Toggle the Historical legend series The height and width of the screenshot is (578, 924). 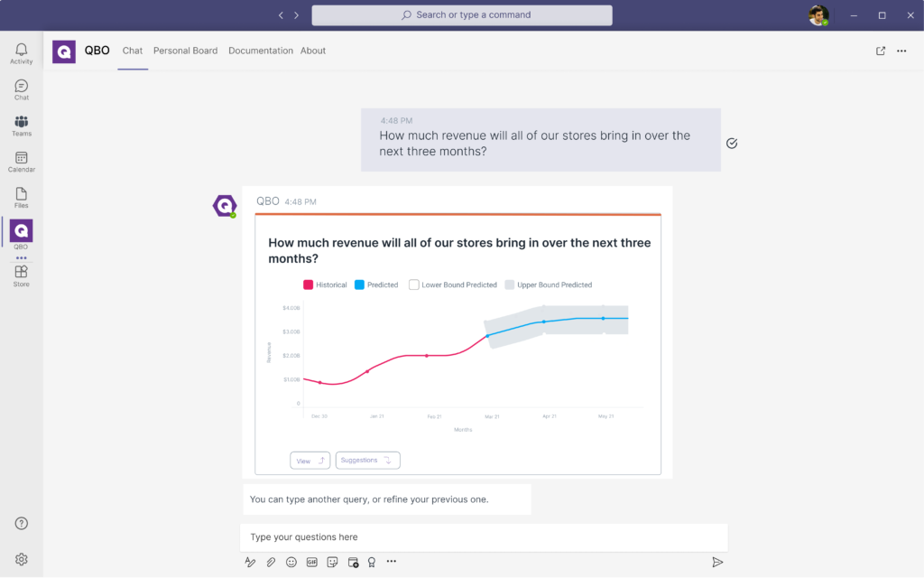[309, 284]
